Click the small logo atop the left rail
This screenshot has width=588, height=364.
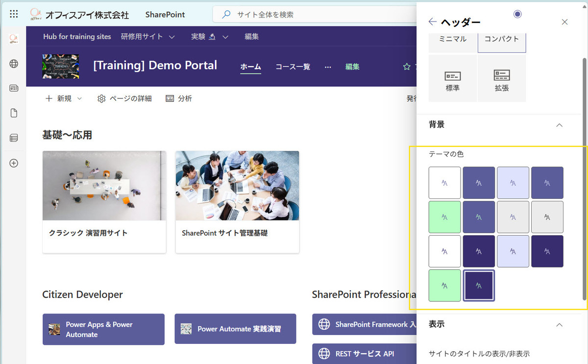14,39
